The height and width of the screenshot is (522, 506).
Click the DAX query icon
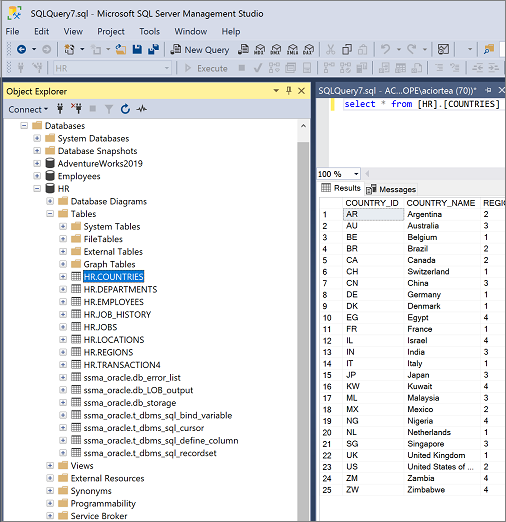309,50
